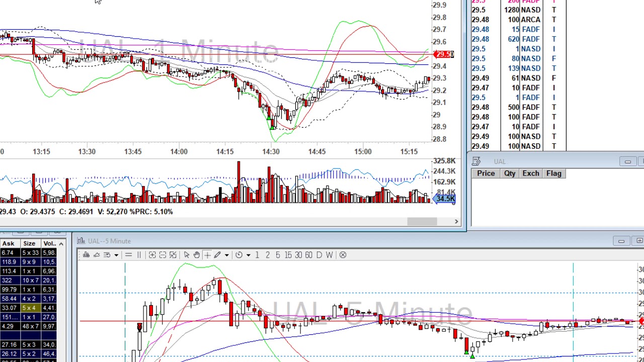Open the list settings icon in UAL toolbar
The width and height of the screenshot is (644, 362).
107,255
